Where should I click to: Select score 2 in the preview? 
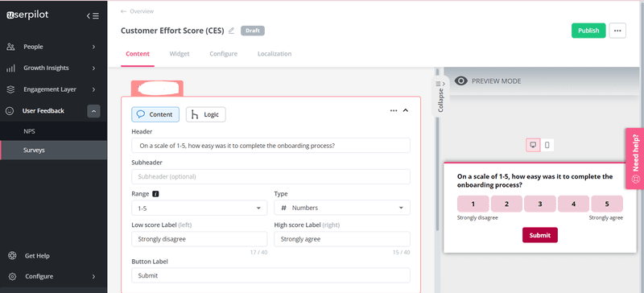(x=507, y=204)
